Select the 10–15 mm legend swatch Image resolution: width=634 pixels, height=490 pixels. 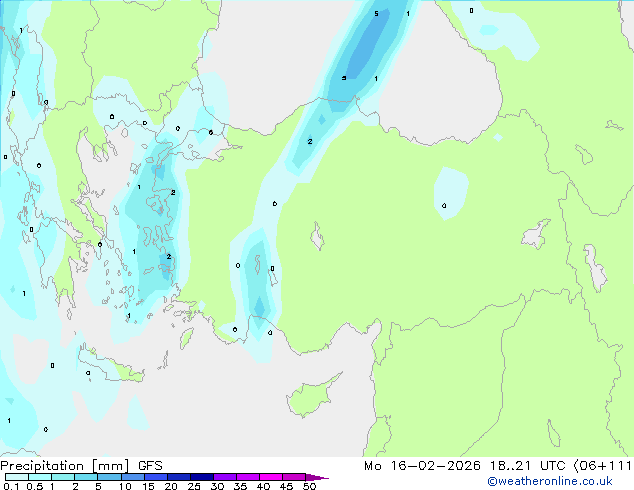pos(133,477)
